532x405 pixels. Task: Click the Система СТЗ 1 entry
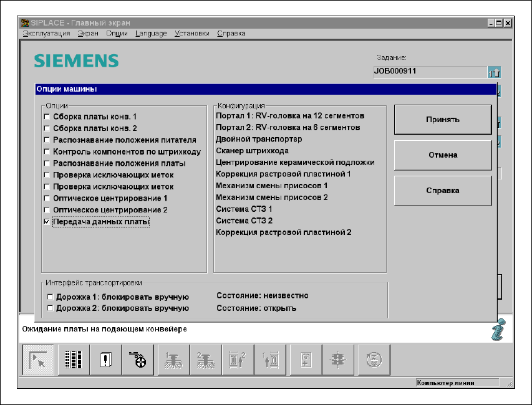tap(244, 209)
